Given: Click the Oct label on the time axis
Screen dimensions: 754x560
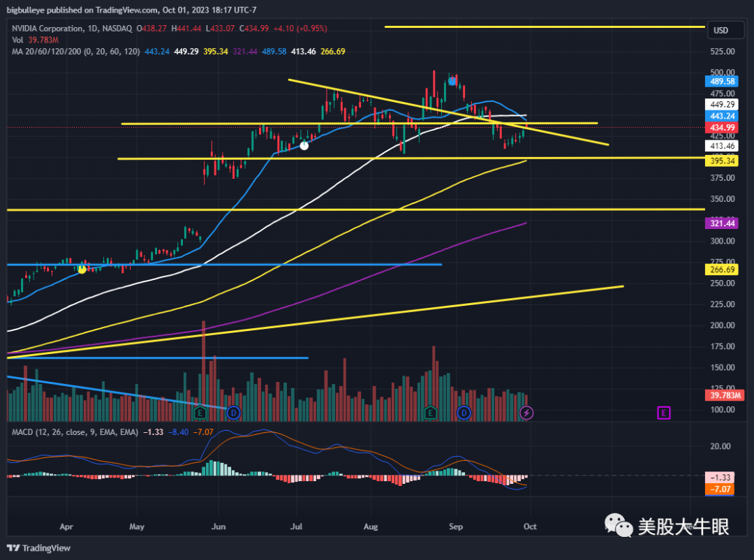Looking at the screenshot, I should click(x=530, y=526).
